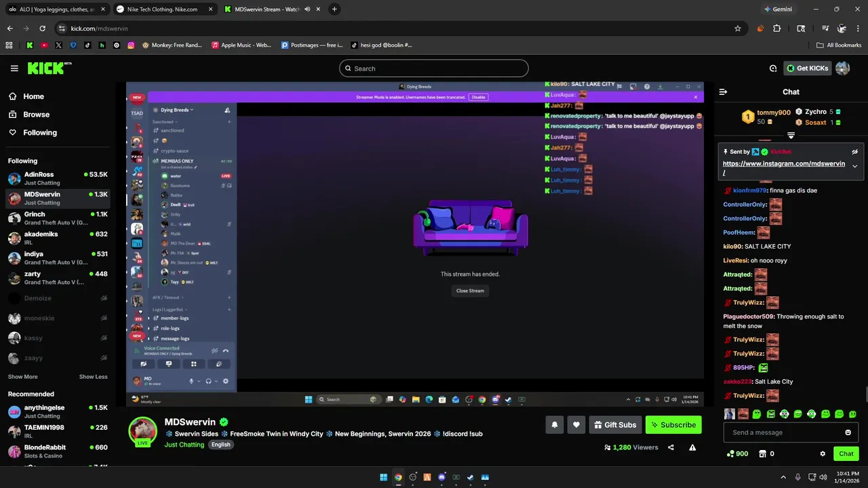The image size is (868, 488).
Task: Show hidden system tray icons
Action: pyautogui.click(x=783, y=477)
